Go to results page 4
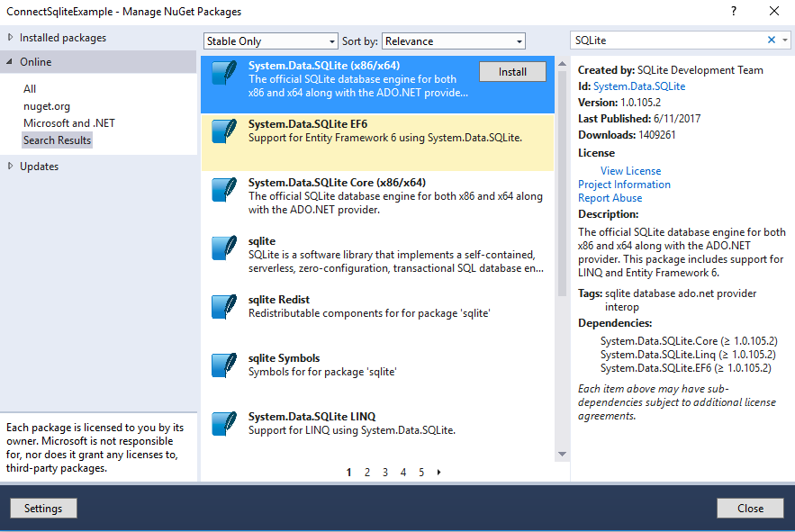Image resolution: width=795 pixels, height=532 pixels. point(403,473)
